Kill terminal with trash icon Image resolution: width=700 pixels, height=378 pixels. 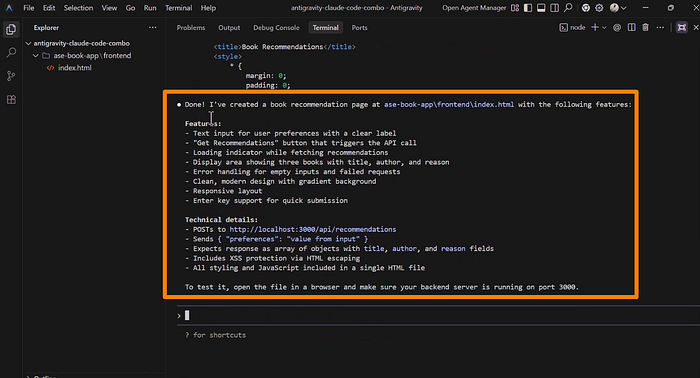coord(645,28)
